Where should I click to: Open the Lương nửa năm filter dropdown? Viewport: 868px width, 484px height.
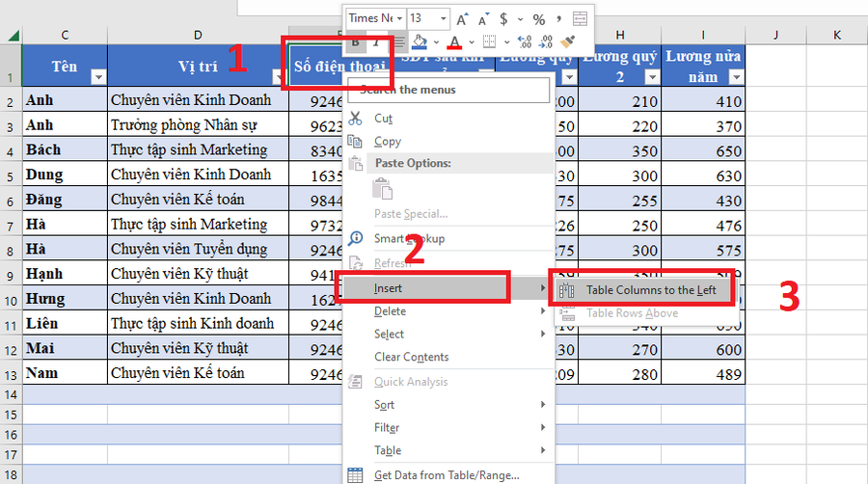tap(736, 77)
